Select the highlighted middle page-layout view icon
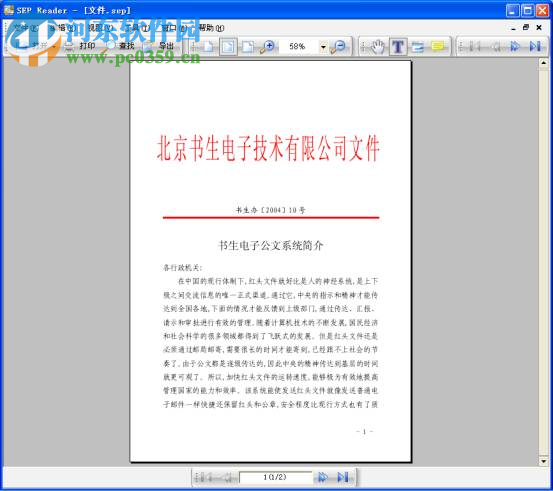The height and width of the screenshot is (491, 553). (228, 47)
